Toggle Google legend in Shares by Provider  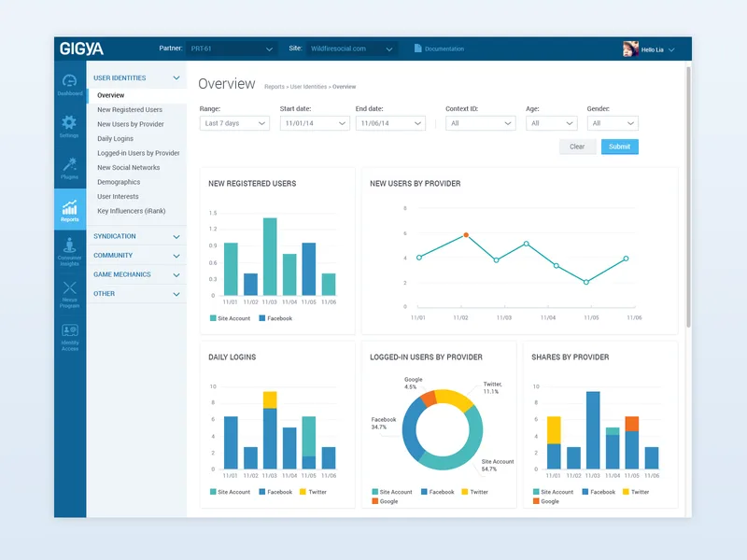pos(546,501)
